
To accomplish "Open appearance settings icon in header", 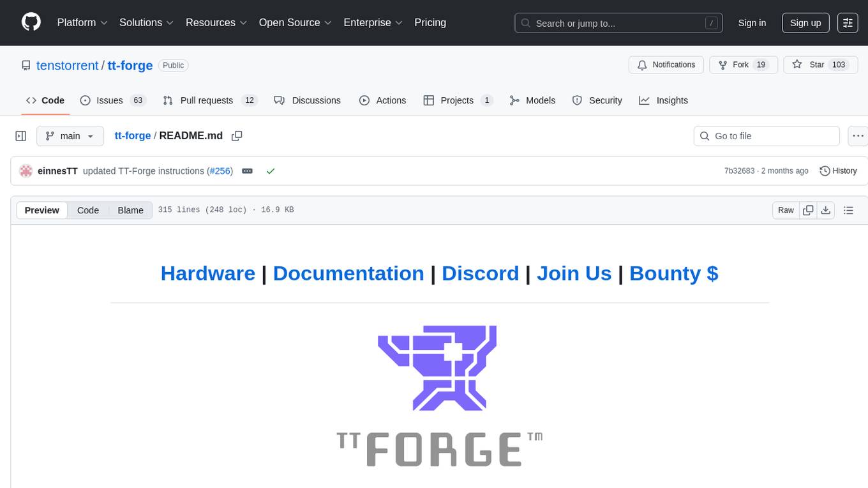I will (848, 23).
